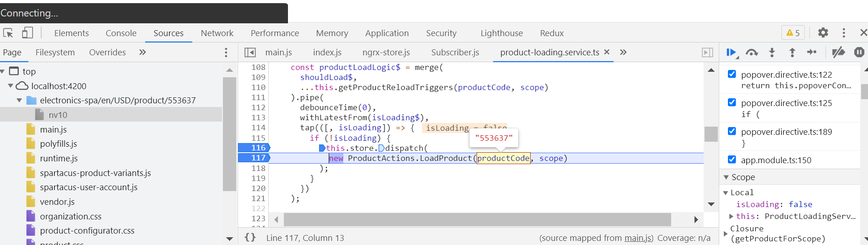Open DevTools settings gear
Viewport: 868px width, 245px height.
[823, 33]
